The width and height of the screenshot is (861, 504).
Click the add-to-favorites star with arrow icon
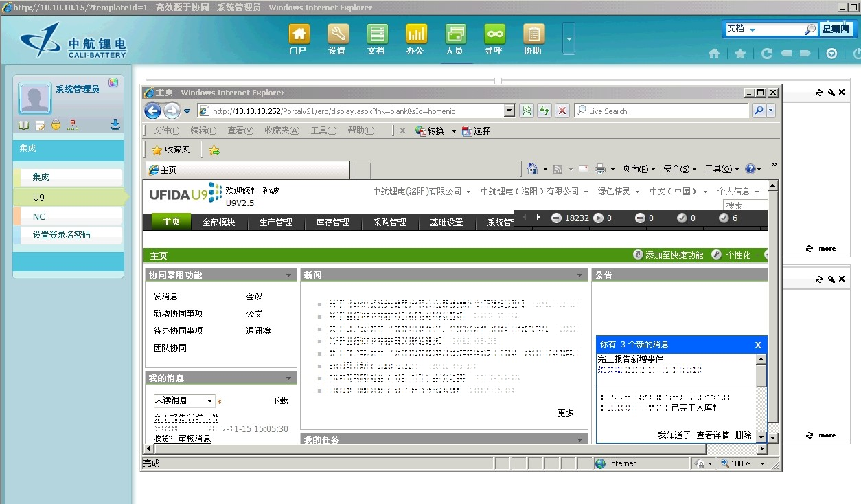(214, 150)
